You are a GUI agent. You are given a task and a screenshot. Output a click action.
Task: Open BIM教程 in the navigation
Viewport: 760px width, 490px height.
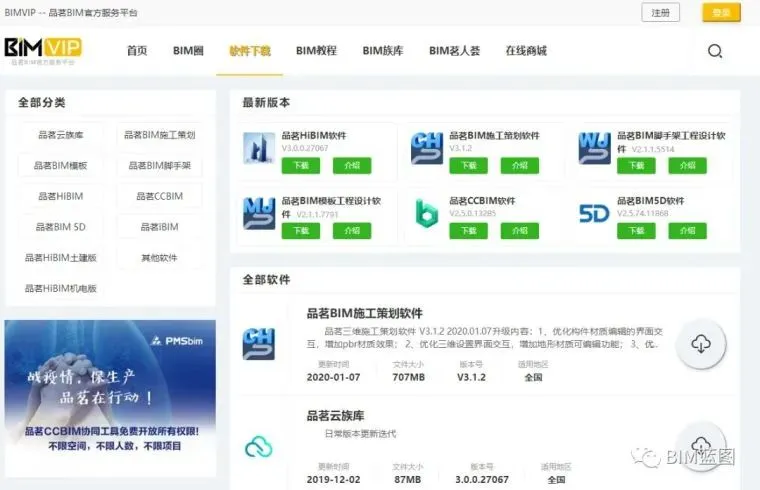(316, 50)
